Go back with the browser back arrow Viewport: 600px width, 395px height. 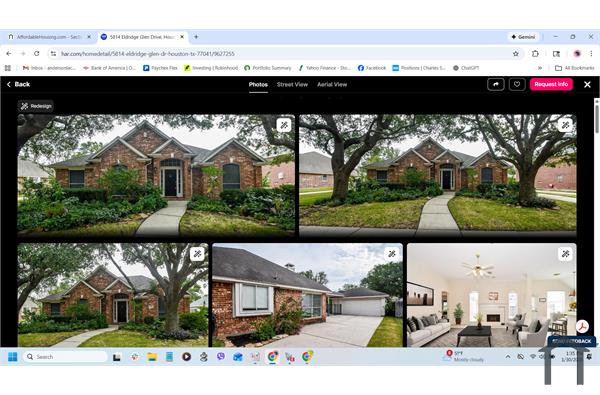coord(9,54)
